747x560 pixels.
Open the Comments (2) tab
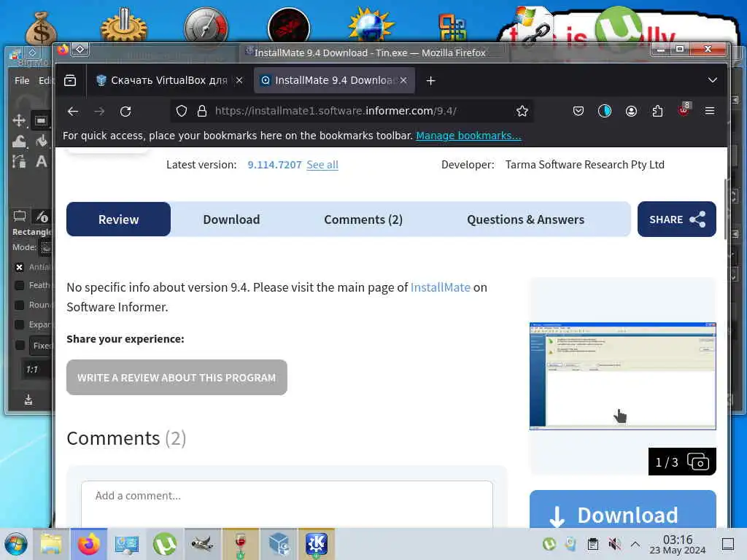pos(363,219)
